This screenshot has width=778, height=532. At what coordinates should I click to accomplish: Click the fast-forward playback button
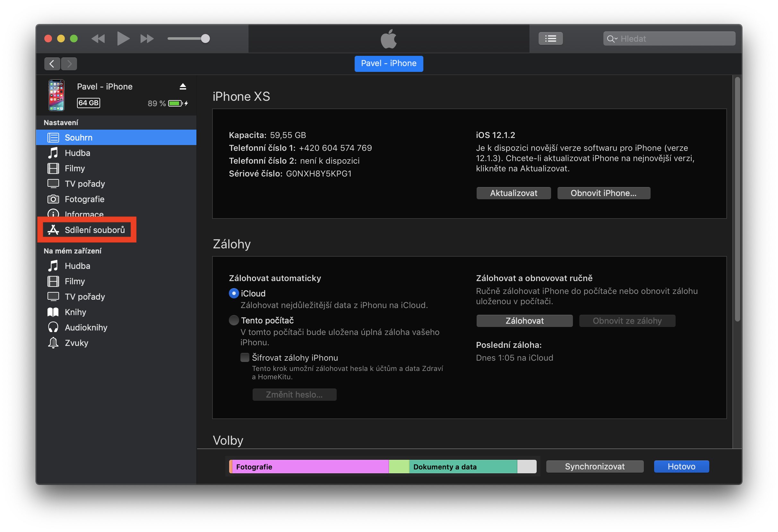click(x=147, y=39)
